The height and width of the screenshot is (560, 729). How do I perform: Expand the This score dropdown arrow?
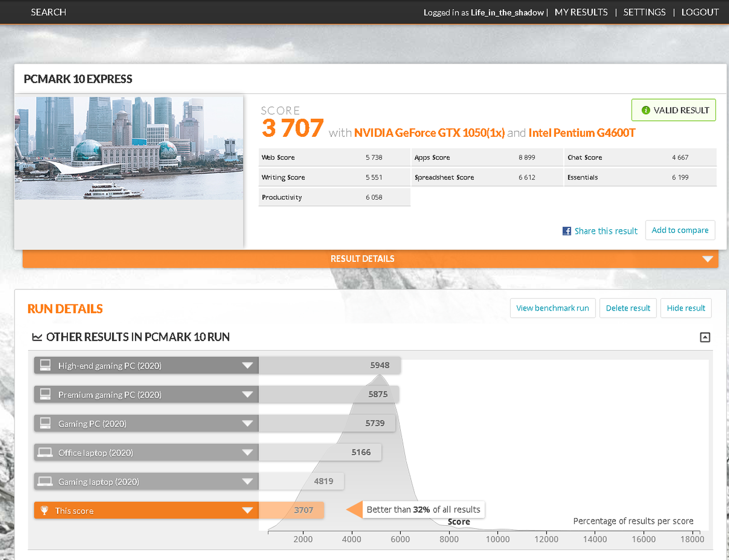(247, 511)
